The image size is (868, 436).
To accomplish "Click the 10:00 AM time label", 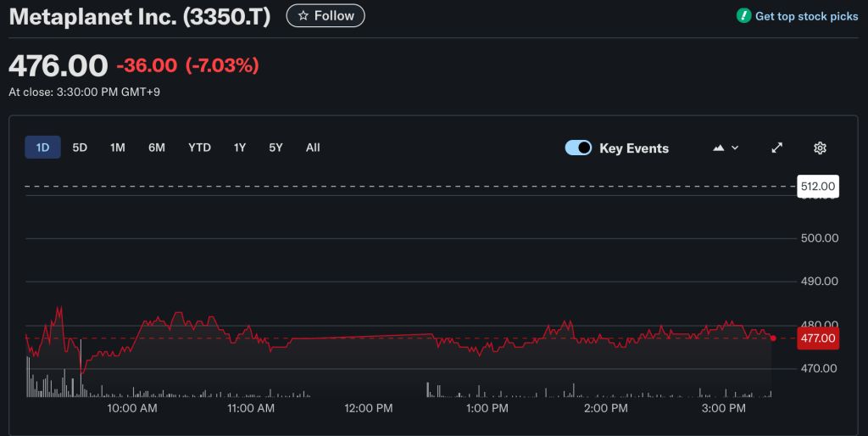I will 131,408.
